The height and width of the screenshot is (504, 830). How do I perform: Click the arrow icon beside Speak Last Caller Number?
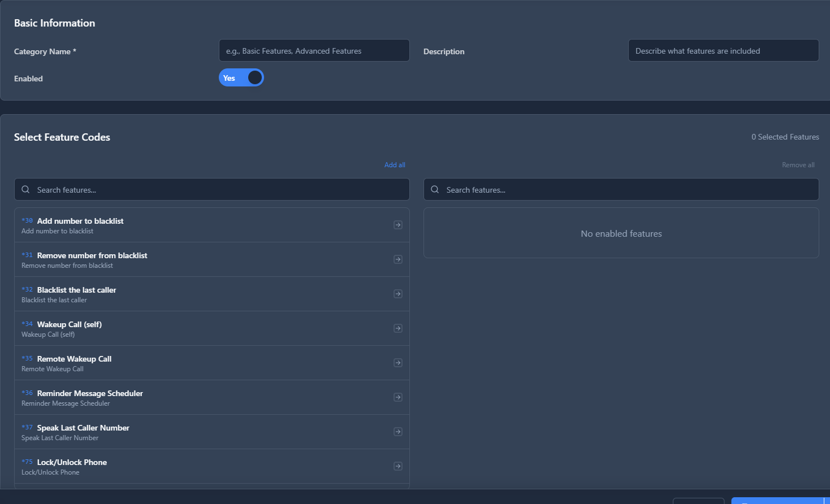397,432
